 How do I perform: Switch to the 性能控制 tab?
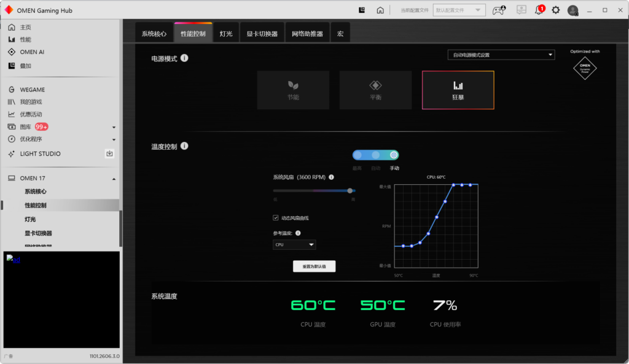[193, 34]
